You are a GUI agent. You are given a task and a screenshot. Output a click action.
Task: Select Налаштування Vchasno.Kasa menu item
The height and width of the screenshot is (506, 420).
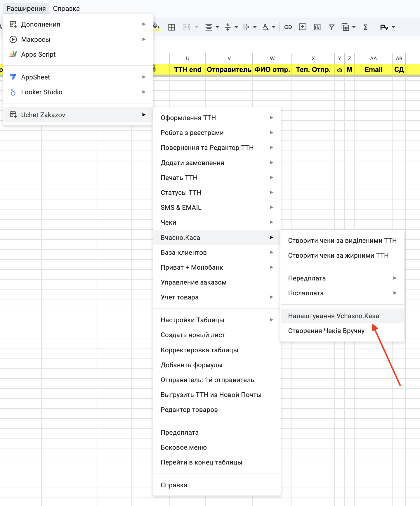[x=334, y=316]
